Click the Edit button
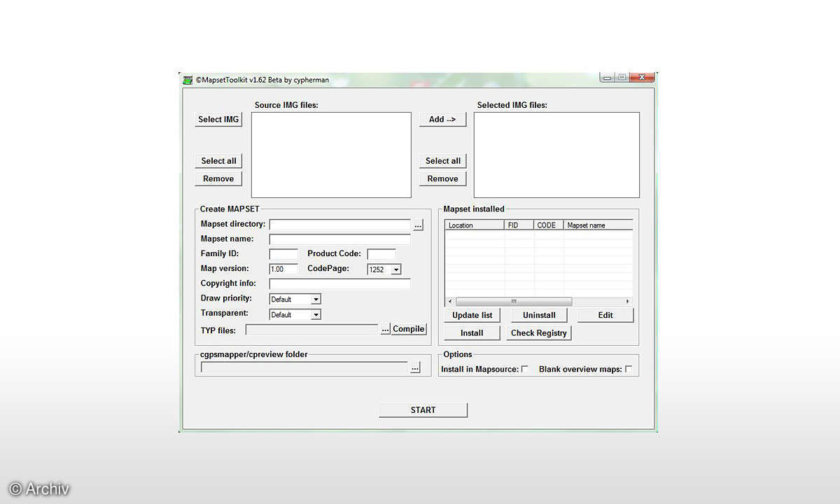The width and height of the screenshot is (840, 504). [x=605, y=315]
